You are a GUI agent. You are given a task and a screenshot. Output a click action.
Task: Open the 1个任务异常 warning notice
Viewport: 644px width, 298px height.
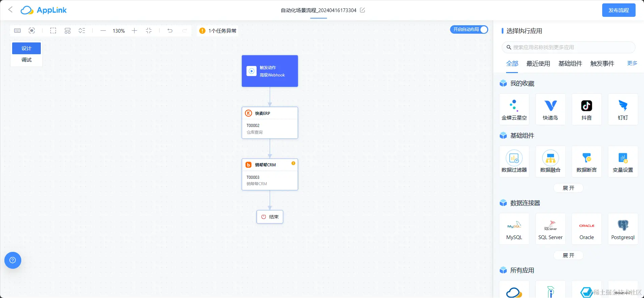tap(218, 31)
